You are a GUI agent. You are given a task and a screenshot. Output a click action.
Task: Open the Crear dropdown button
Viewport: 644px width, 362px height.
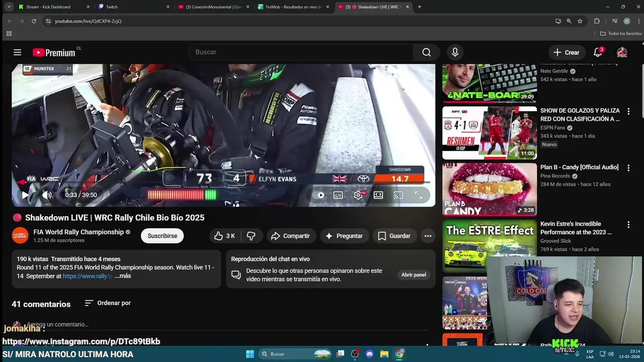[x=567, y=52]
